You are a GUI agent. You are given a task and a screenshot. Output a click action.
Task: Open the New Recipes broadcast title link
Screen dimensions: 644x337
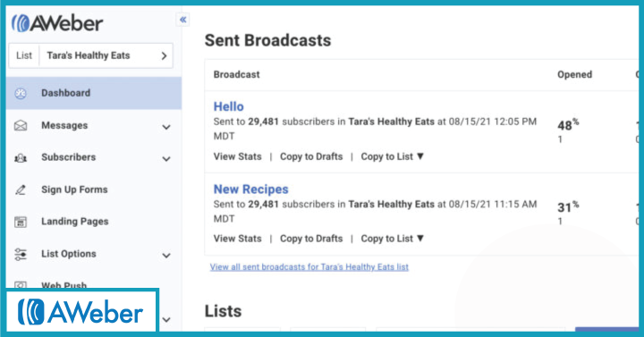tap(251, 189)
